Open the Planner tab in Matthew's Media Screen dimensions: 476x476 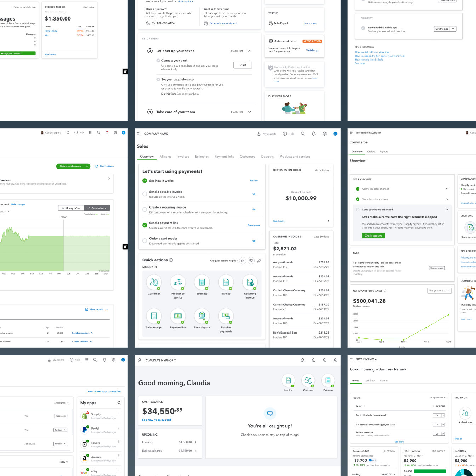point(384,381)
